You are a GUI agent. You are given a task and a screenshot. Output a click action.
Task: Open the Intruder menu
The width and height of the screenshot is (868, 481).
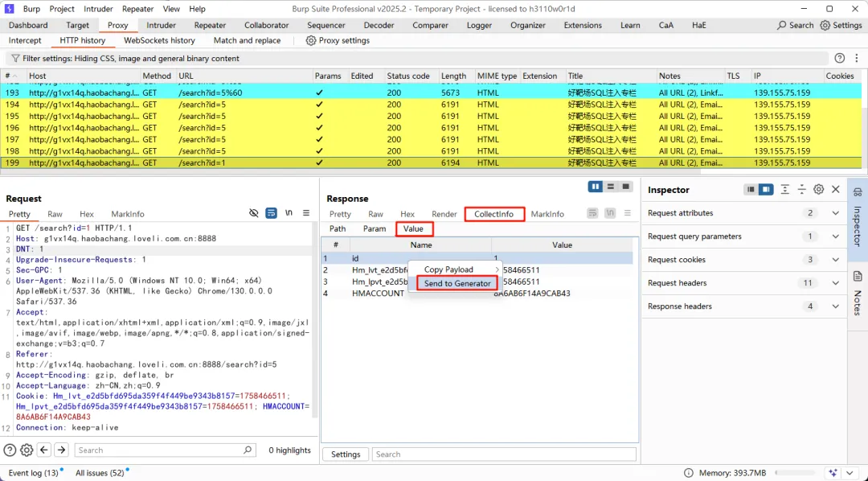(99, 9)
